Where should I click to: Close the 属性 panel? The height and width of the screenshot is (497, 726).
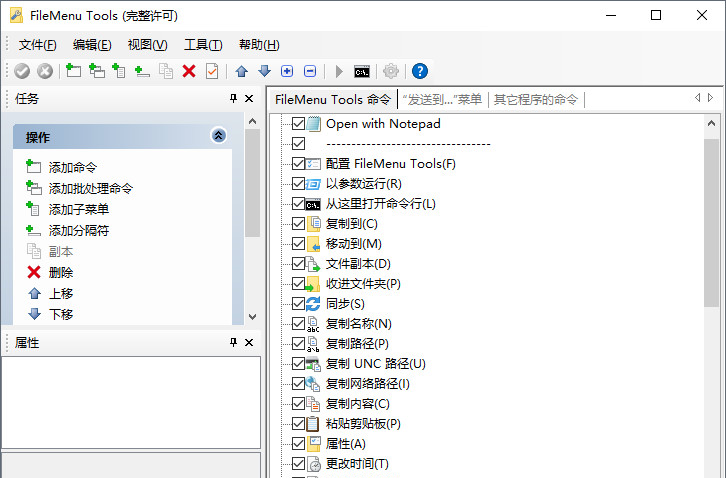tap(249, 342)
